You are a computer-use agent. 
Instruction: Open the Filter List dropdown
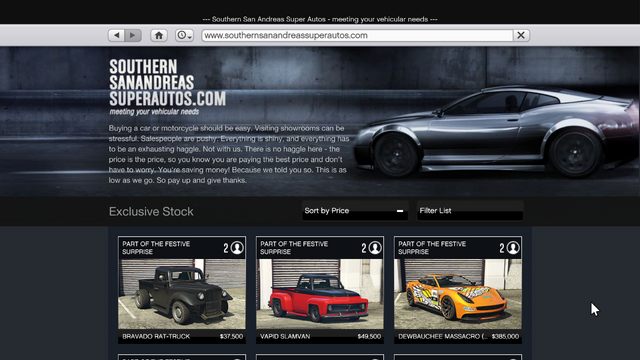[470, 211]
